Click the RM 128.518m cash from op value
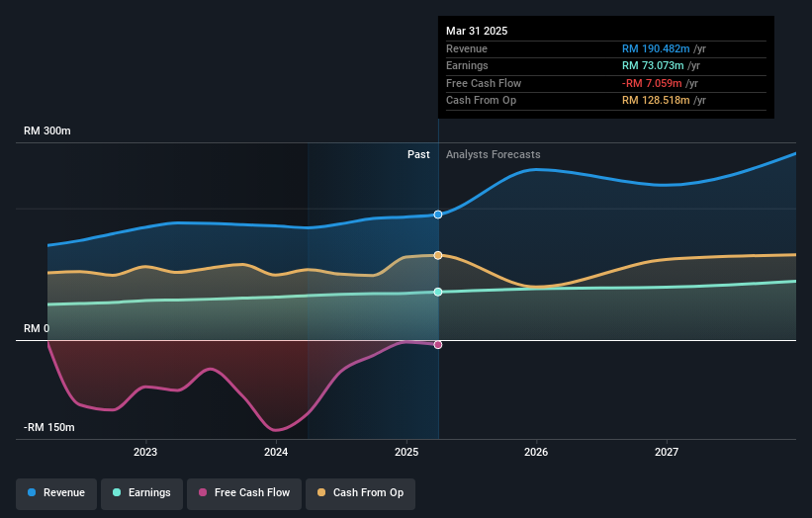The image size is (812, 518). tap(656, 101)
